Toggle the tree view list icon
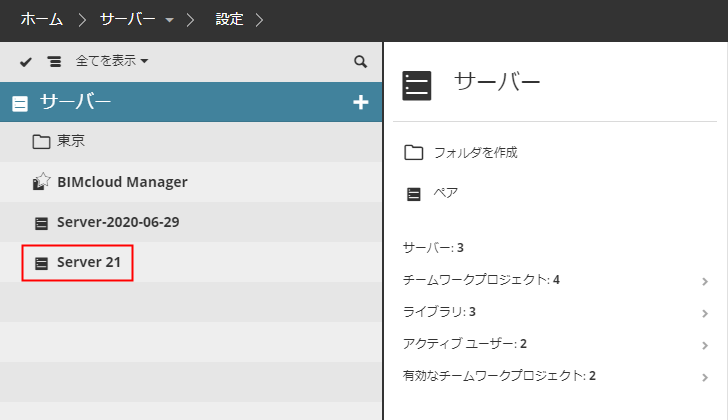This screenshot has width=728, height=420. pyautogui.click(x=53, y=62)
